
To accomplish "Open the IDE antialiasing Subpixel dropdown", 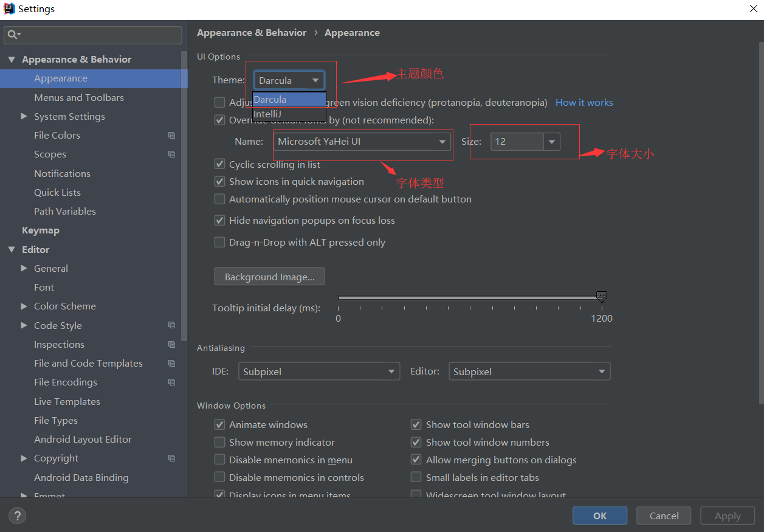I will coord(319,371).
